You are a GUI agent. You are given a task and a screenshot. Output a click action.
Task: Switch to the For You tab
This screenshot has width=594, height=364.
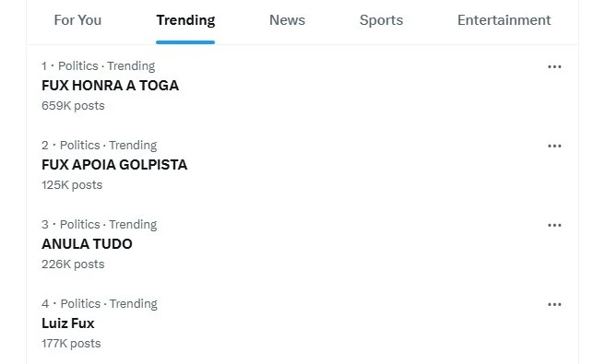point(77,20)
